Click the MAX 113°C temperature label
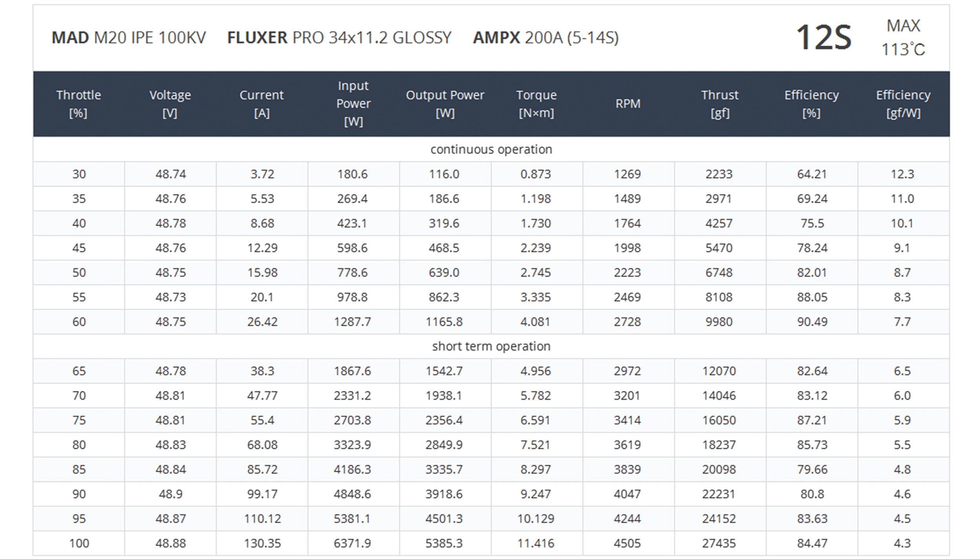 tap(903, 38)
